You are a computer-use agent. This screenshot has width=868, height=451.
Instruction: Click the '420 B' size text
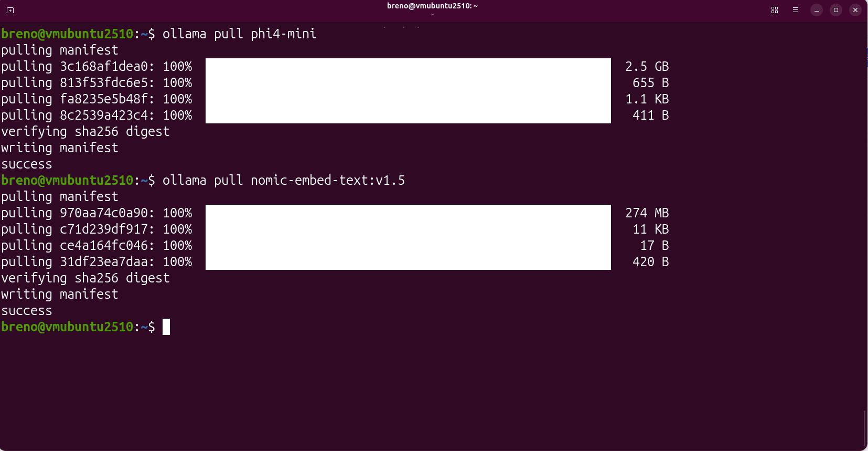[650, 262]
